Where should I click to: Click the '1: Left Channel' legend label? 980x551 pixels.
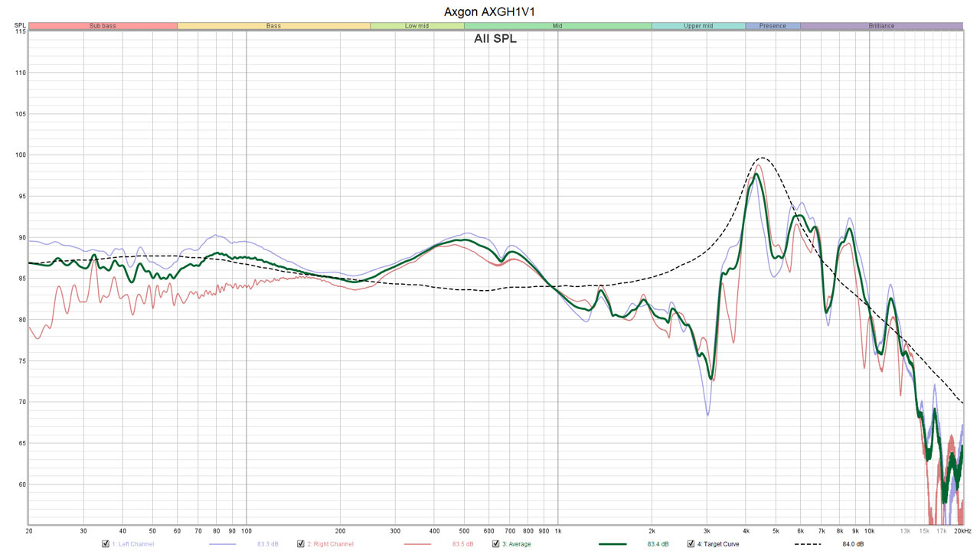132,544
